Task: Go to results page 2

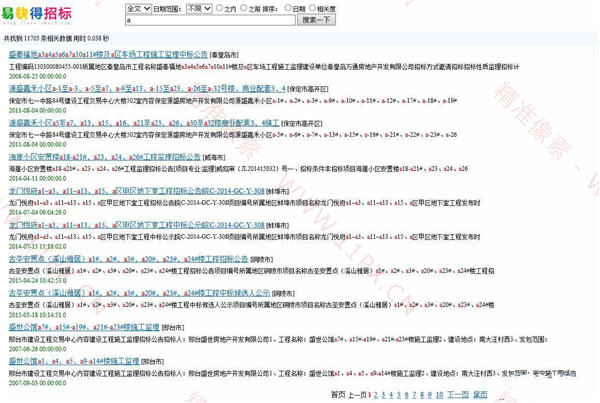Action: [x=376, y=395]
